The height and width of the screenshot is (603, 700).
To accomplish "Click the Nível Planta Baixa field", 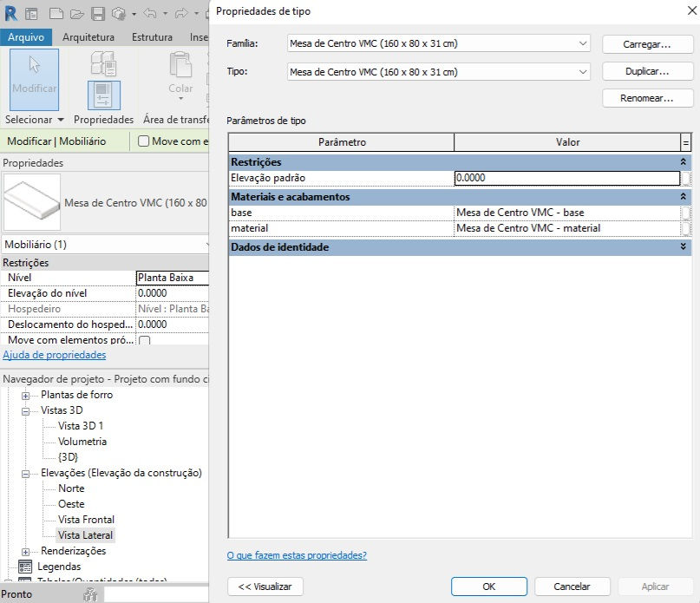I will point(173,278).
